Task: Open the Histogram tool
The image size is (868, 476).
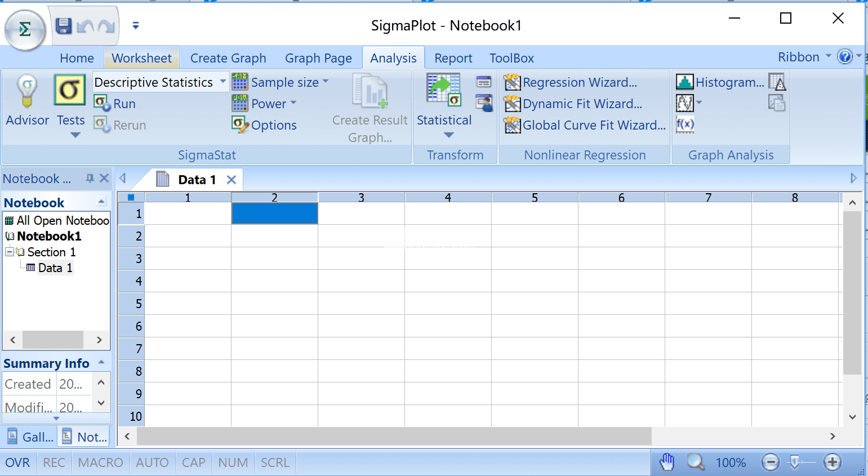Action: click(x=720, y=82)
